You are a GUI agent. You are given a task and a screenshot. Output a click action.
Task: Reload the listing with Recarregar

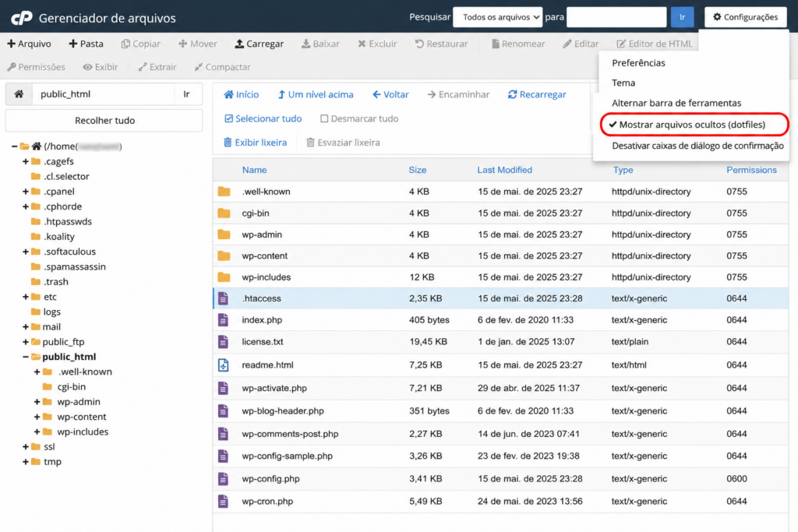tap(537, 94)
